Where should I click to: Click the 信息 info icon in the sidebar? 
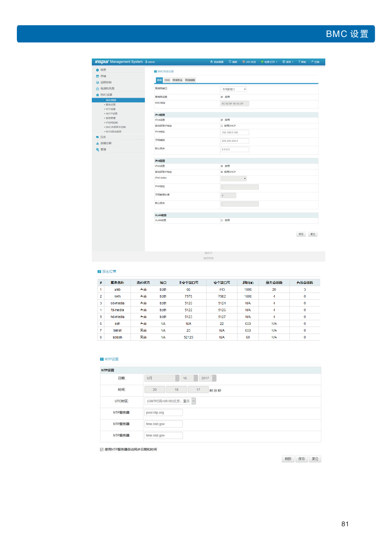coord(98,70)
